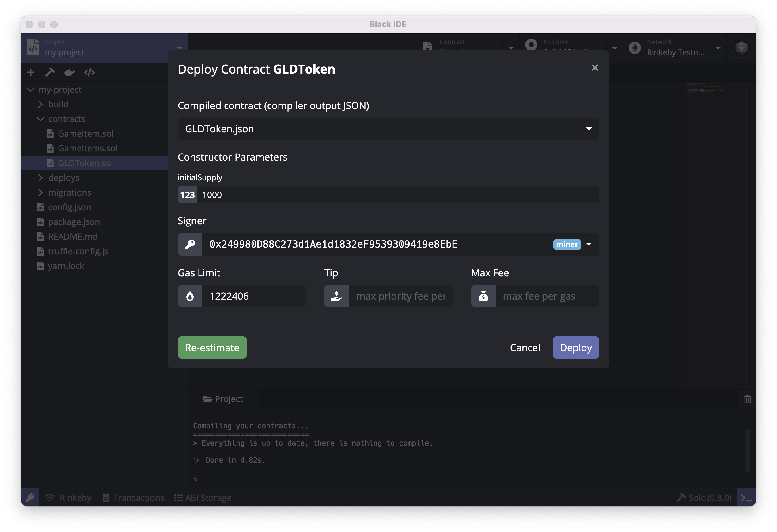Click the Cancel button

[x=525, y=348]
